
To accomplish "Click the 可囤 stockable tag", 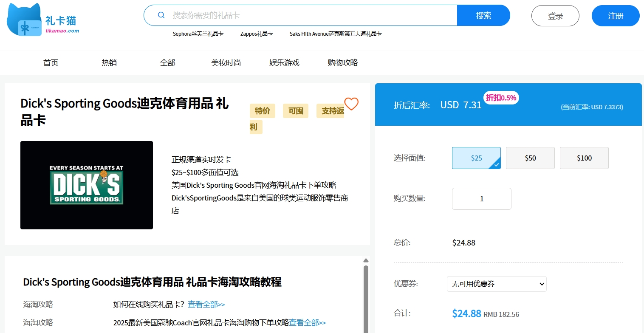I will coord(296,111).
